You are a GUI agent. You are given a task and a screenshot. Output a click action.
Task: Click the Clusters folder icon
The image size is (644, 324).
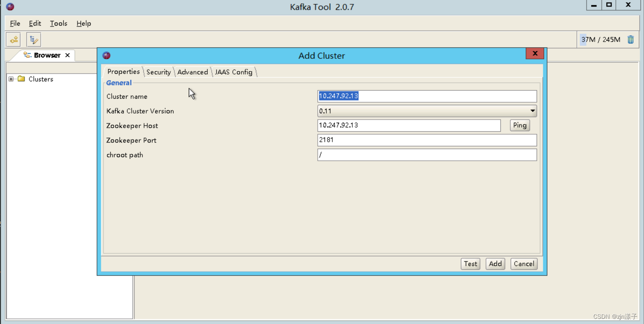click(x=21, y=79)
